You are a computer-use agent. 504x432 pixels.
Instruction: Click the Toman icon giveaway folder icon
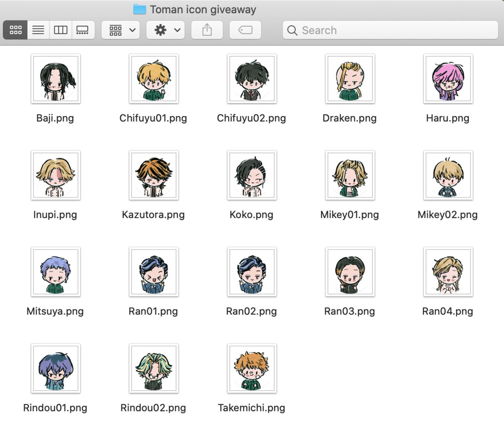tap(139, 9)
